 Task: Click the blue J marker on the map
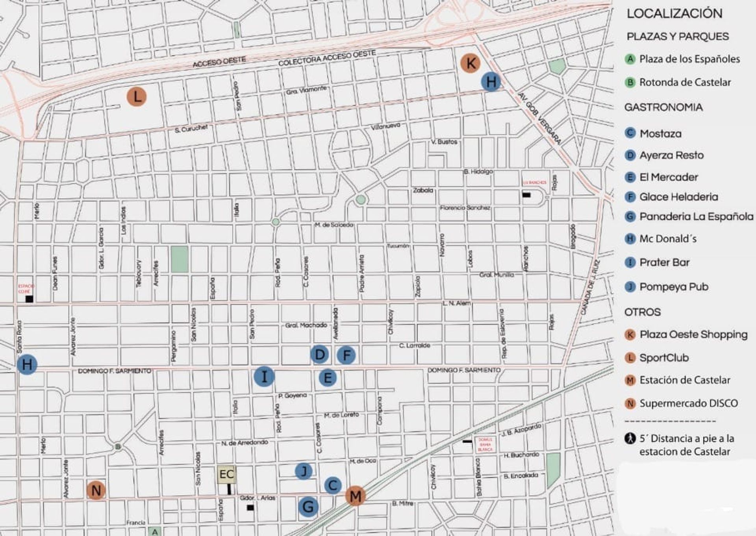[x=304, y=471]
